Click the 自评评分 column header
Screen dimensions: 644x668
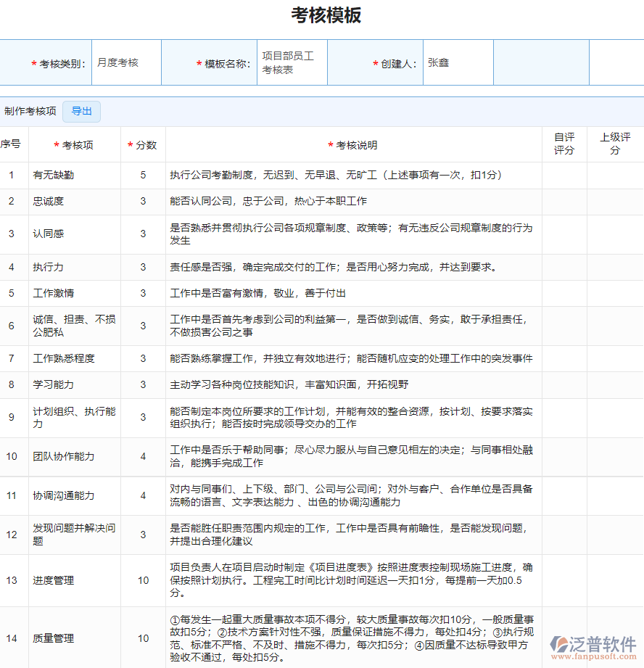[564, 144]
